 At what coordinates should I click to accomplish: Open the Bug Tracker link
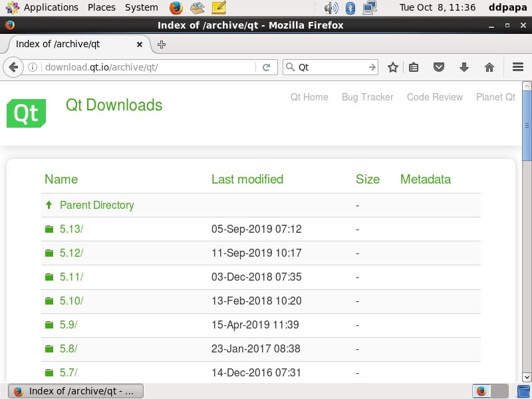point(366,97)
